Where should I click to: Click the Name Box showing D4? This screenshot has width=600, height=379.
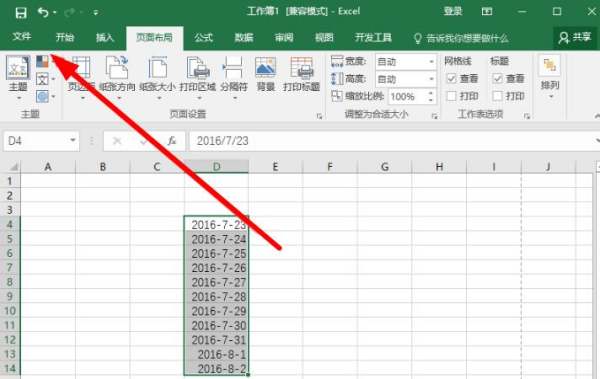(x=36, y=141)
